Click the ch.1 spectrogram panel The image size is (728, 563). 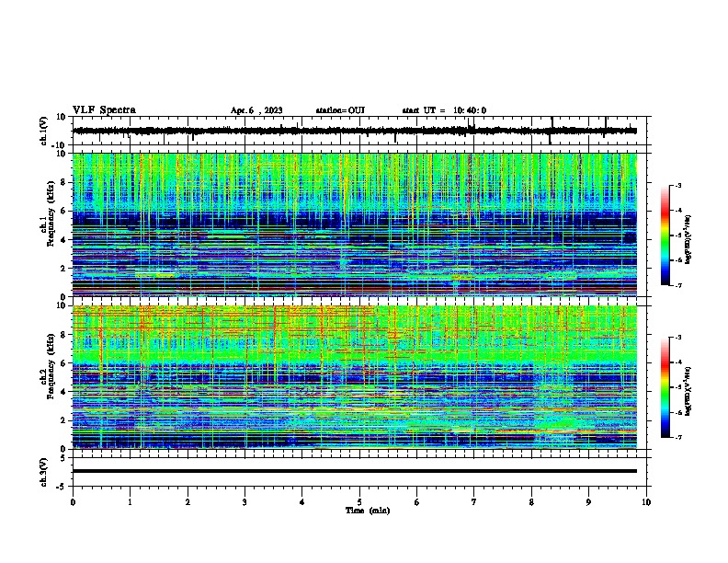tap(355, 224)
